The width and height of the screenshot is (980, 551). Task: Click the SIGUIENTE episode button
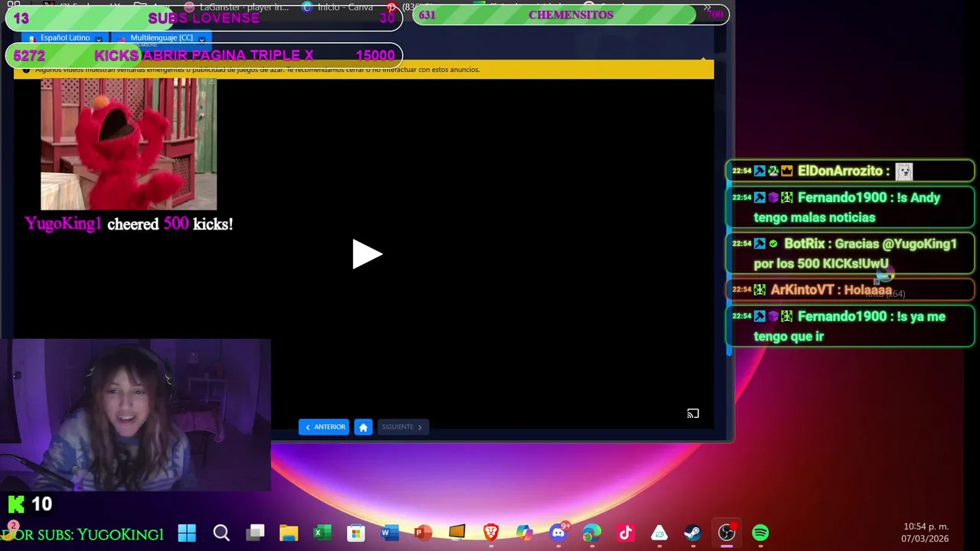402,427
